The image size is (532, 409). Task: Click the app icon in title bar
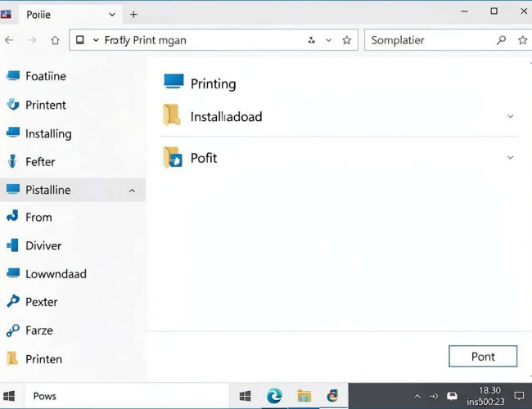tap(6, 14)
